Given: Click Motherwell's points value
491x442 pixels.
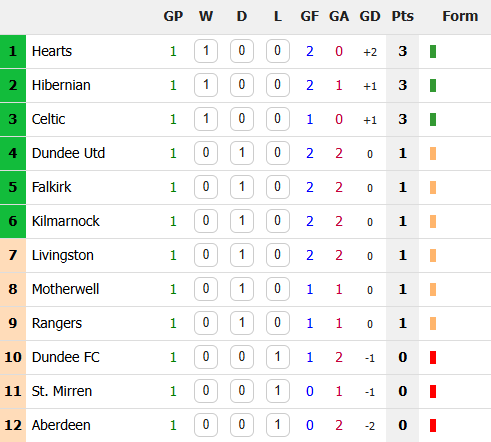Looking at the screenshot, I should 402,289.
